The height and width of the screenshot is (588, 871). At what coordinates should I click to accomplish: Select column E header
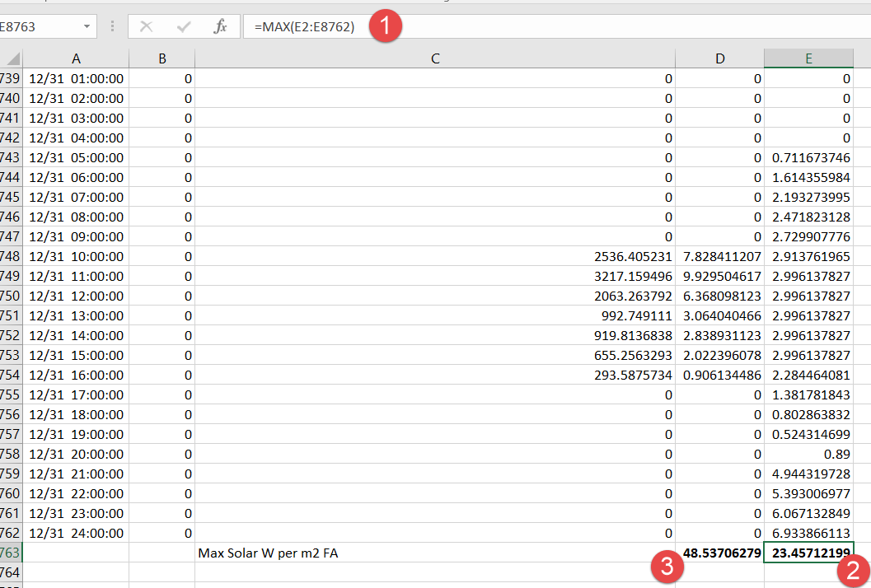809,58
